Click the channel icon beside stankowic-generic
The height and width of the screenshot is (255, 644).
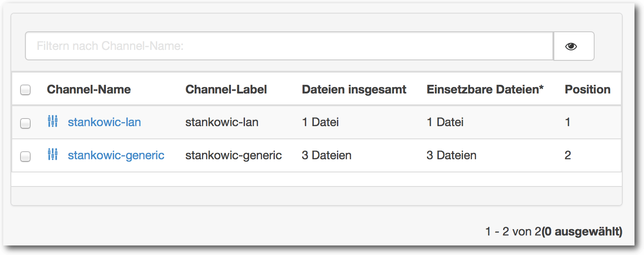[x=53, y=155]
